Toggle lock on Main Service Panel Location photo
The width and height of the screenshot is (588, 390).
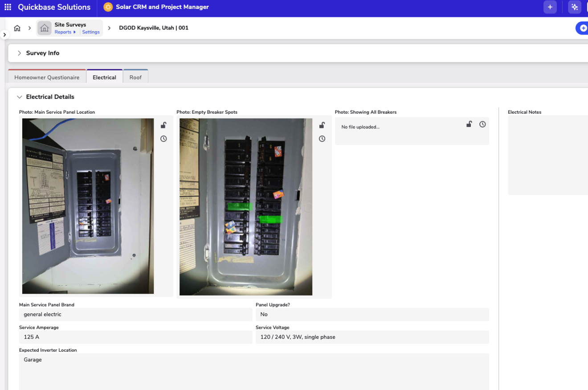pos(163,125)
